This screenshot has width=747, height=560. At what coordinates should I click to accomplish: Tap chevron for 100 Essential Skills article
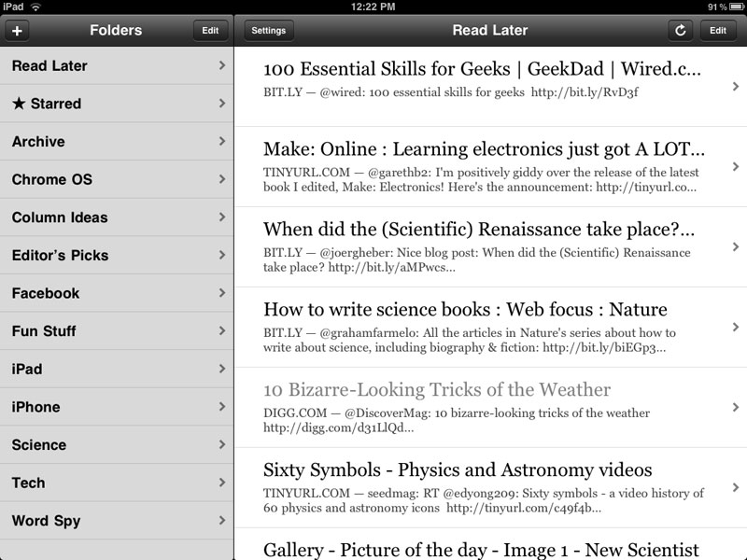coord(736,86)
